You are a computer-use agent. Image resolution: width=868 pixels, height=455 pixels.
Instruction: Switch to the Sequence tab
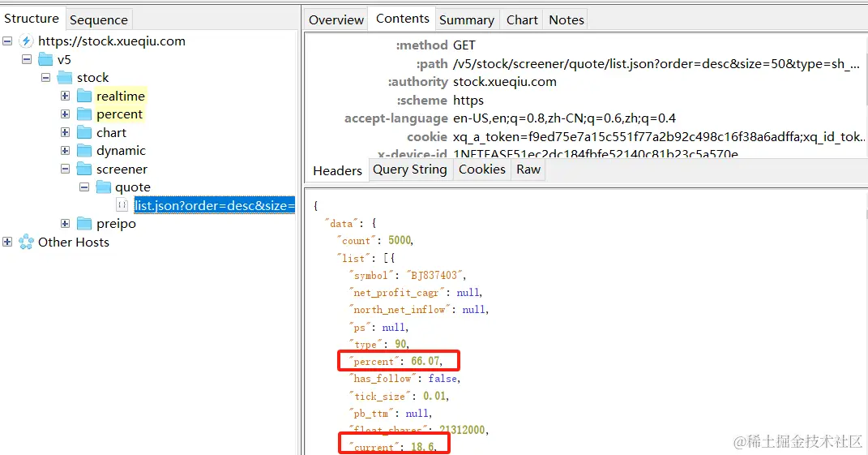pos(99,20)
